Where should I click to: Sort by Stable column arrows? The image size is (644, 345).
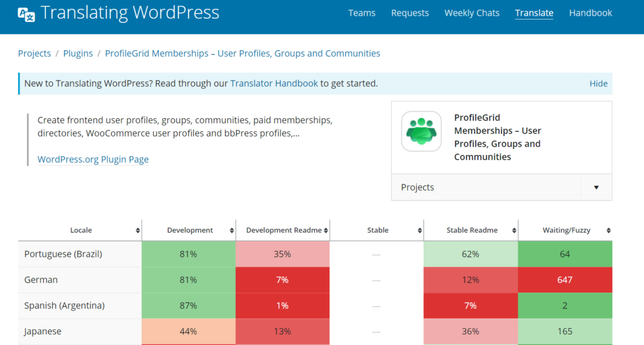pyautogui.click(x=419, y=231)
